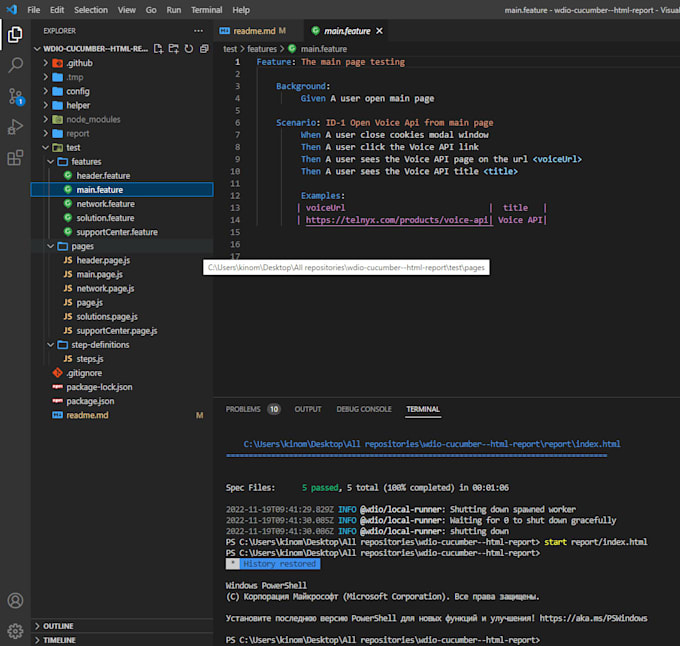The width and height of the screenshot is (680, 646).
Task: Close the main.feature editor tab
Action: (x=379, y=31)
